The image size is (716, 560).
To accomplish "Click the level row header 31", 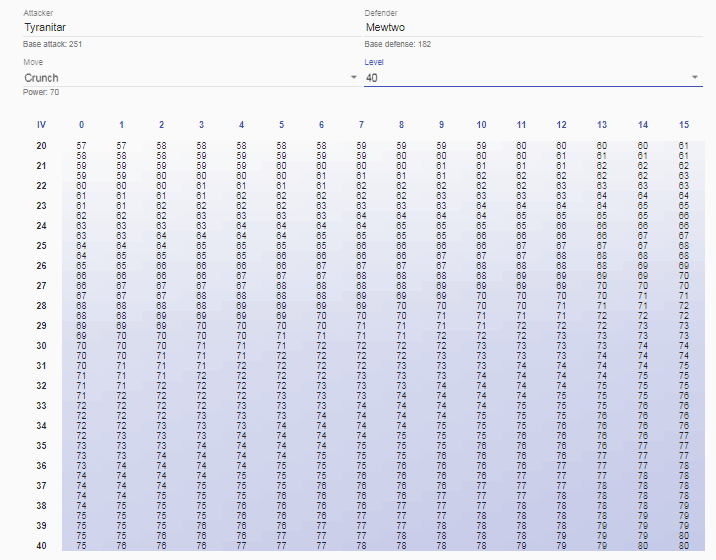I will [x=42, y=366].
